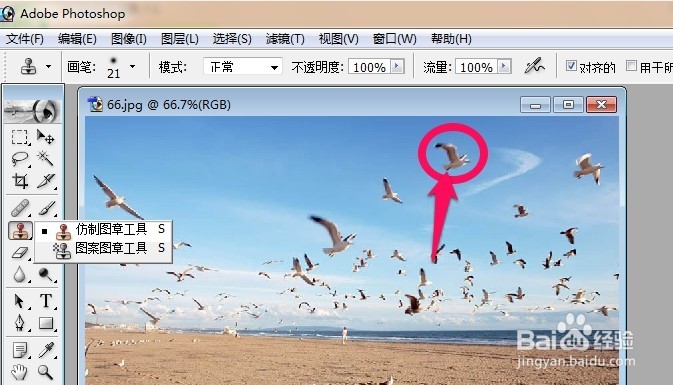Select the Eyedropper tool

[x=45, y=350]
